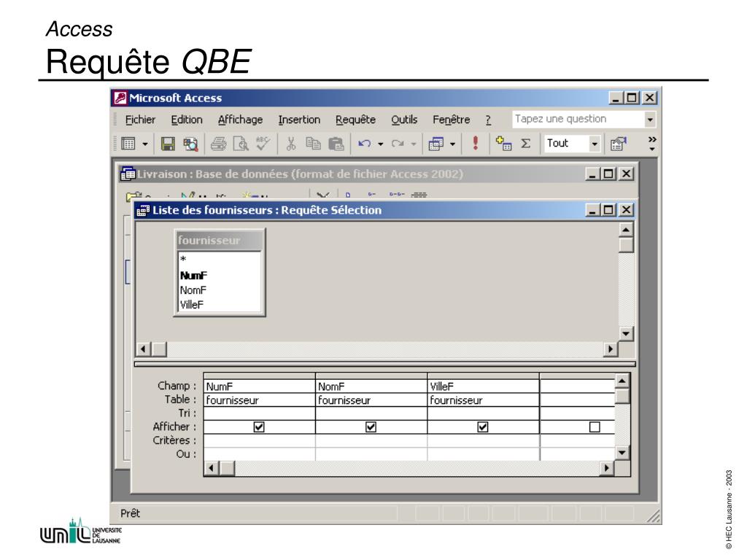Run the query with the exclamation icon
747x560 pixels.
tap(475, 143)
